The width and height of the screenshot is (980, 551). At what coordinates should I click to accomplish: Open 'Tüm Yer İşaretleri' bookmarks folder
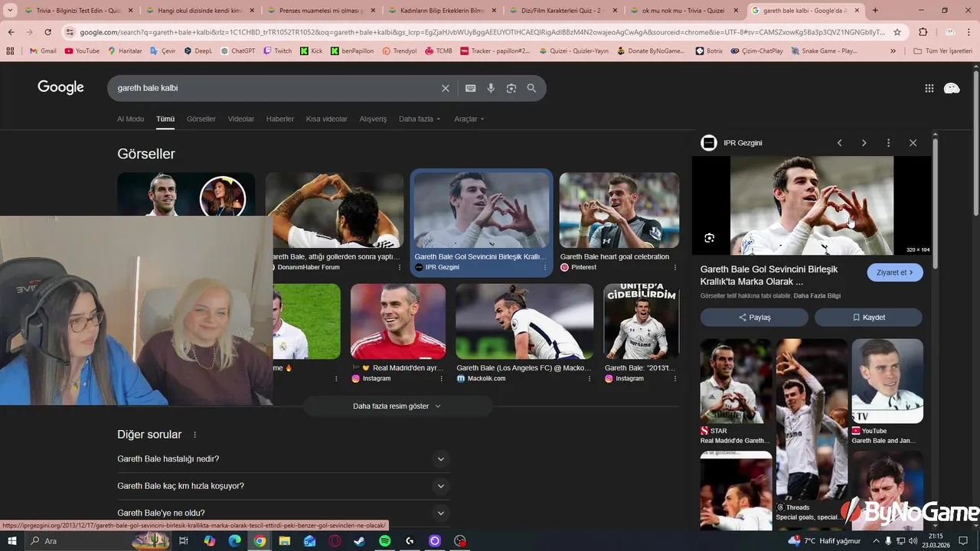point(943,51)
